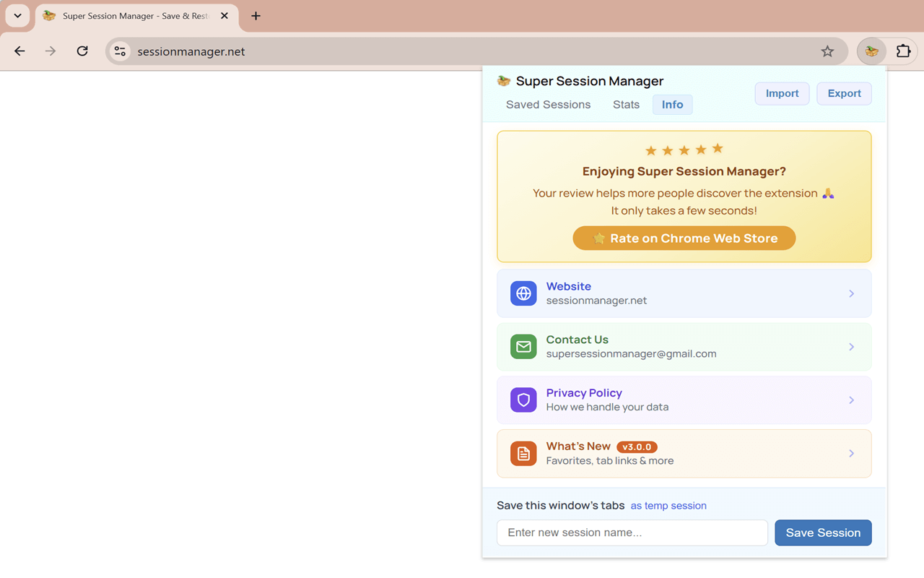
Task: Open the extensions puzzle piece icon
Action: pyautogui.click(x=903, y=51)
